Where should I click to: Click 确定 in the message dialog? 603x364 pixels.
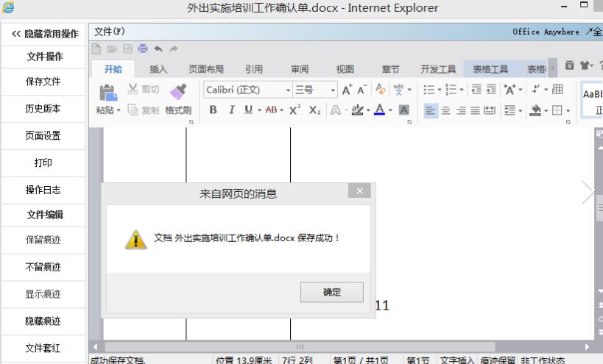(332, 292)
